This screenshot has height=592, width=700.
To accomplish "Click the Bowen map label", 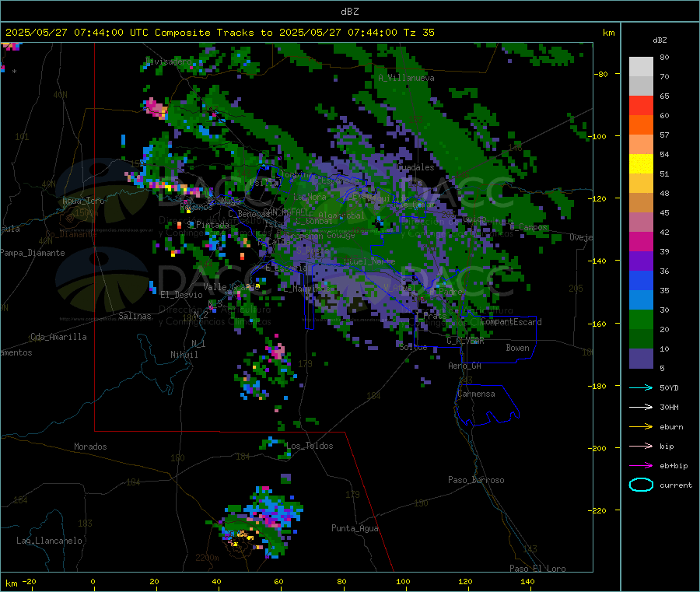I will [517, 348].
